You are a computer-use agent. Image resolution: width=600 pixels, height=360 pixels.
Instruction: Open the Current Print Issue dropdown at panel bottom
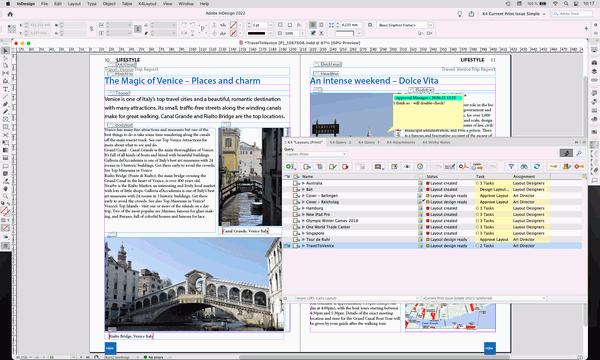coord(484,298)
